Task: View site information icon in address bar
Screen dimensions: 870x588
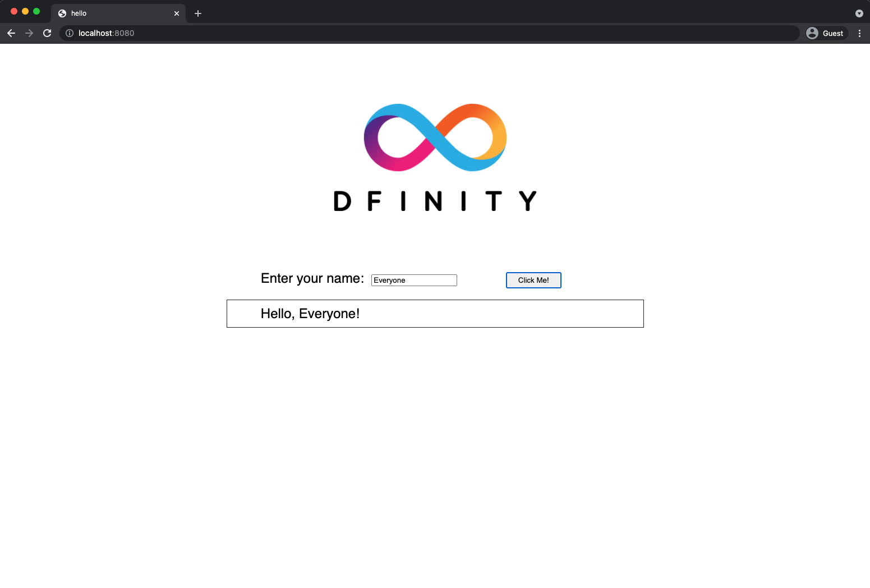Action: (x=70, y=33)
